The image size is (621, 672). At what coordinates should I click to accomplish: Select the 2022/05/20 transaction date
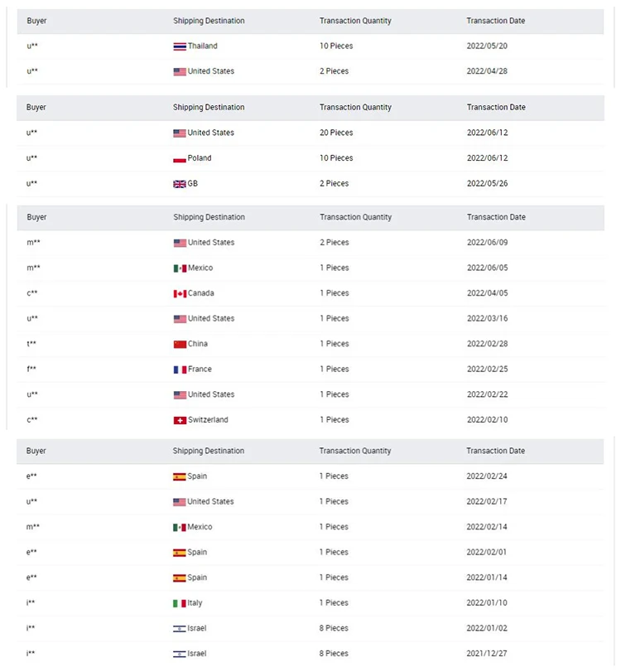pyautogui.click(x=487, y=46)
